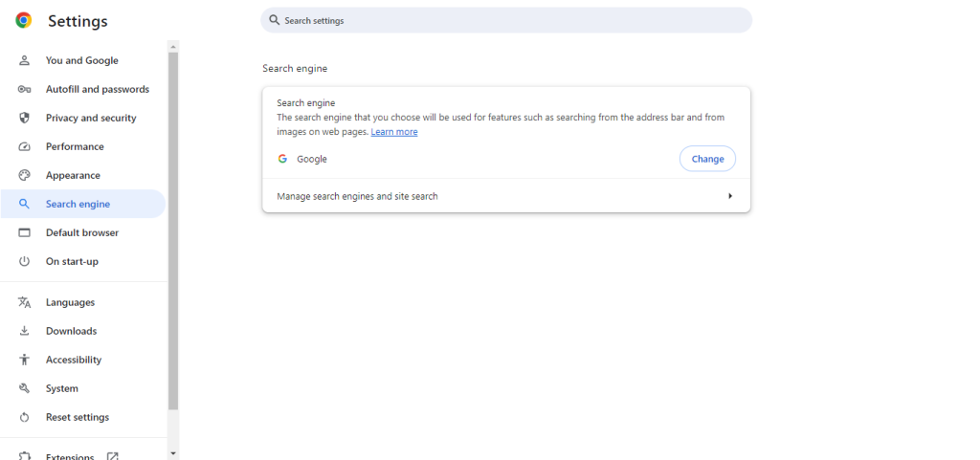
Task: Click the Google search engine name
Action: [312, 159]
